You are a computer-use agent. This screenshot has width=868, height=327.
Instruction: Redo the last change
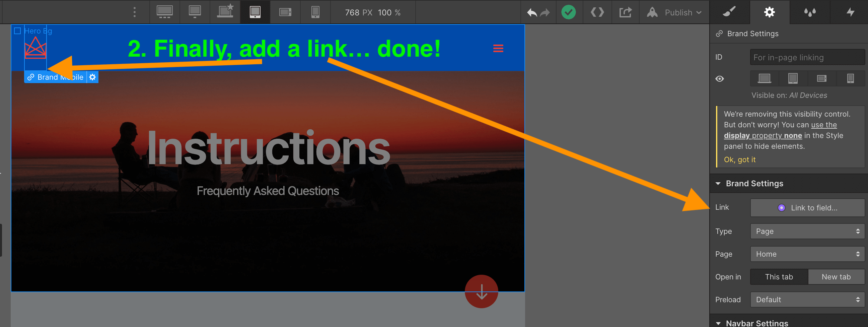tap(545, 13)
